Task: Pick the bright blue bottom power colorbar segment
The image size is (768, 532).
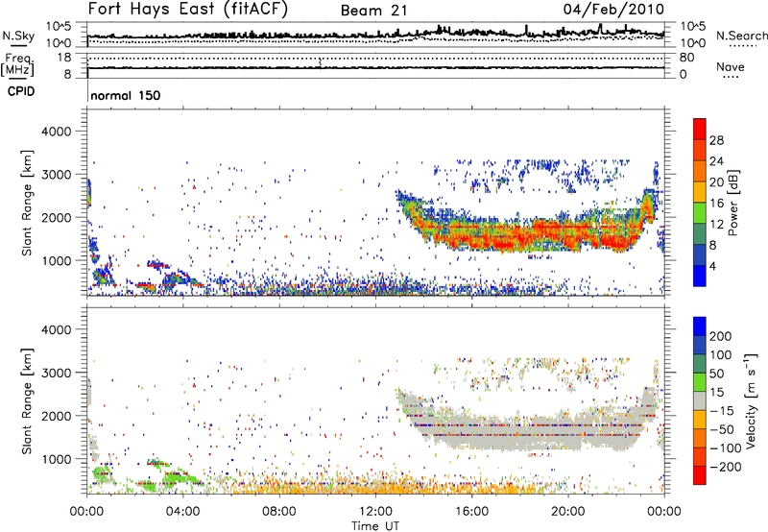Action: [700, 277]
